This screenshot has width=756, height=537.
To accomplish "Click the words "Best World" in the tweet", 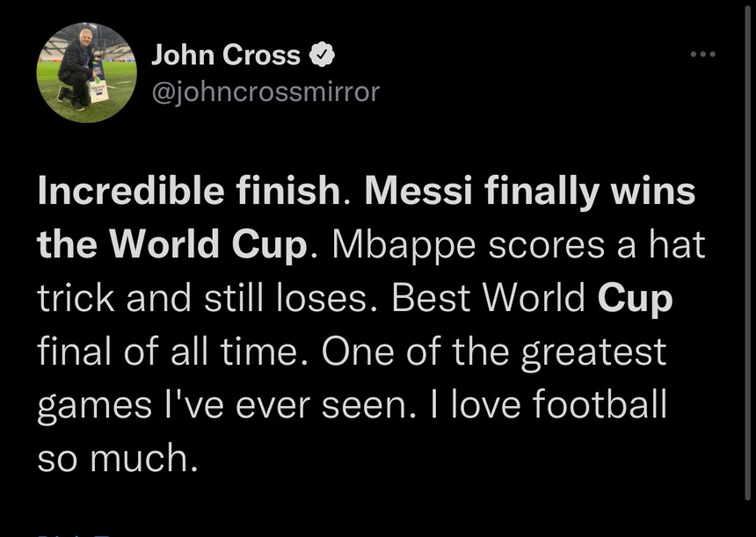I will tap(489, 300).
